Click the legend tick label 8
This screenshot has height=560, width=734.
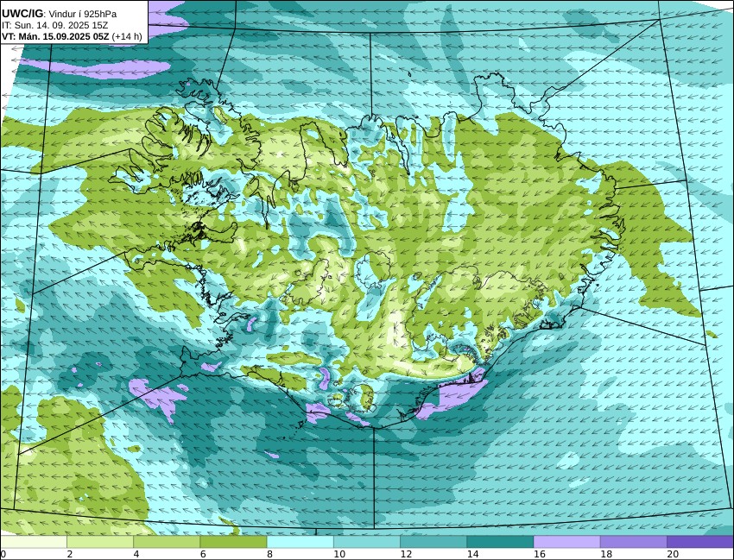pos(269,554)
